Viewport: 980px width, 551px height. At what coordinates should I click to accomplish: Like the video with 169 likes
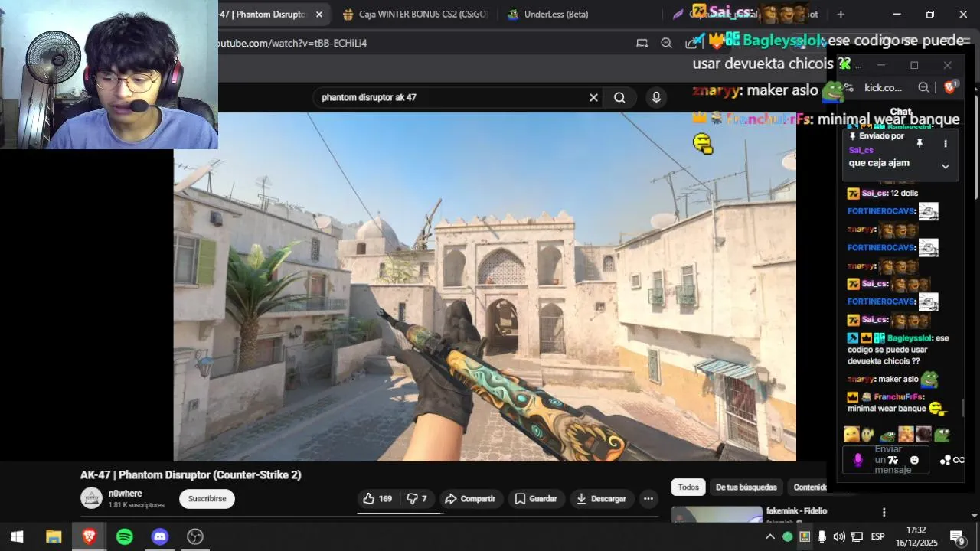(377, 499)
